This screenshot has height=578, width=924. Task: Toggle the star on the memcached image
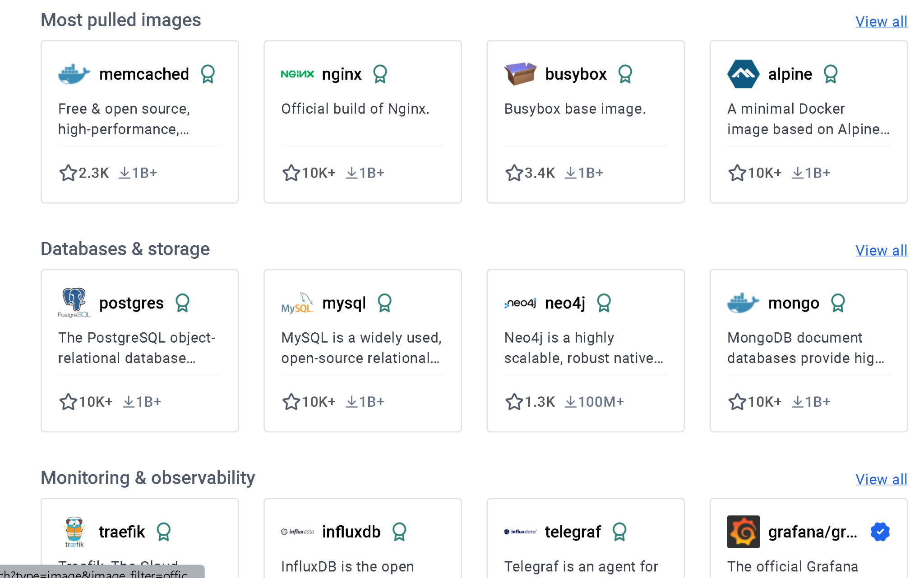(x=68, y=173)
